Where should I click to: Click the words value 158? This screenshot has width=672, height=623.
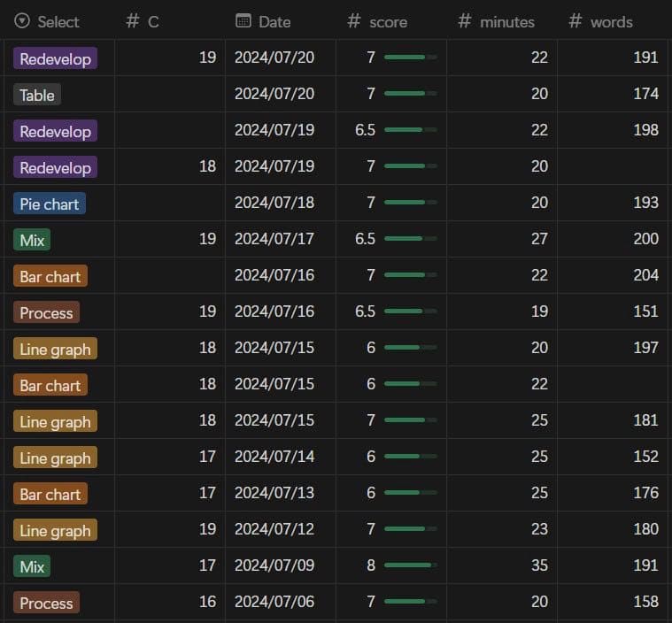pyautogui.click(x=645, y=602)
